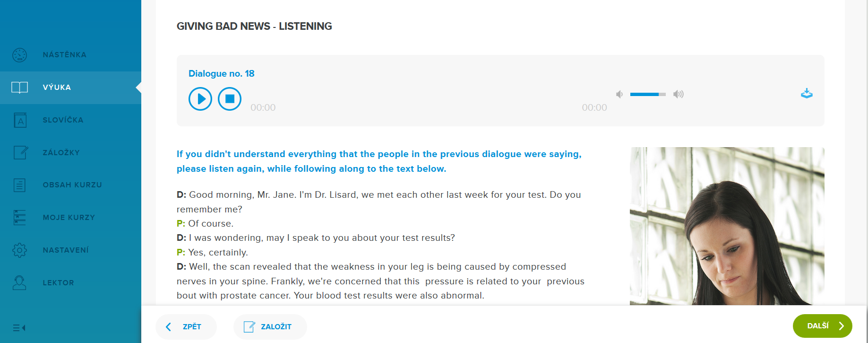Click the Zpět back button

(x=186, y=326)
